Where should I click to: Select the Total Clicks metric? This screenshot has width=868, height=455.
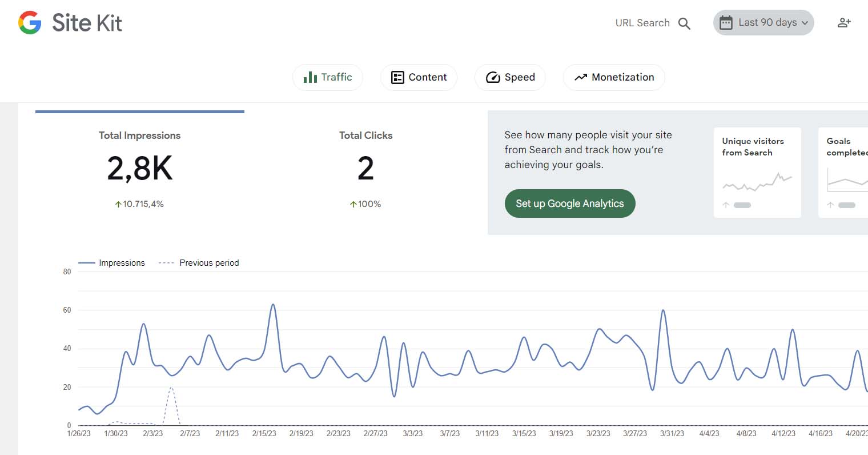coord(365,170)
